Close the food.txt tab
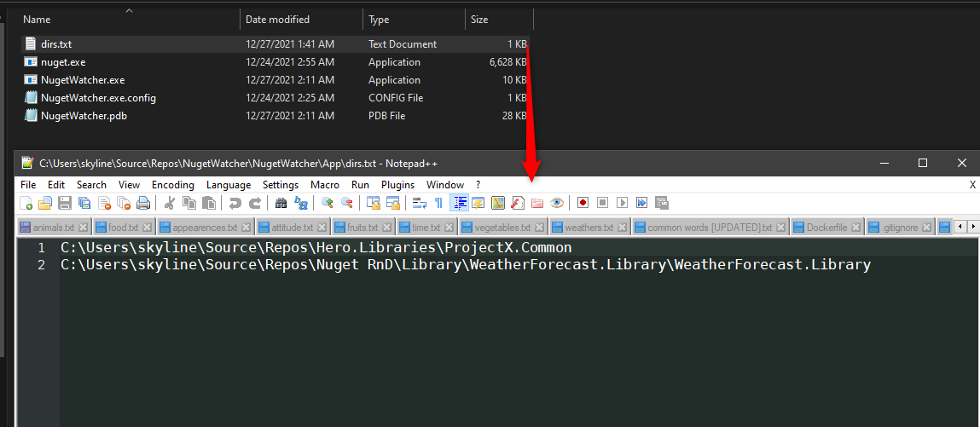The width and height of the screenshot is (980, 427). click(x=147, y=228)
